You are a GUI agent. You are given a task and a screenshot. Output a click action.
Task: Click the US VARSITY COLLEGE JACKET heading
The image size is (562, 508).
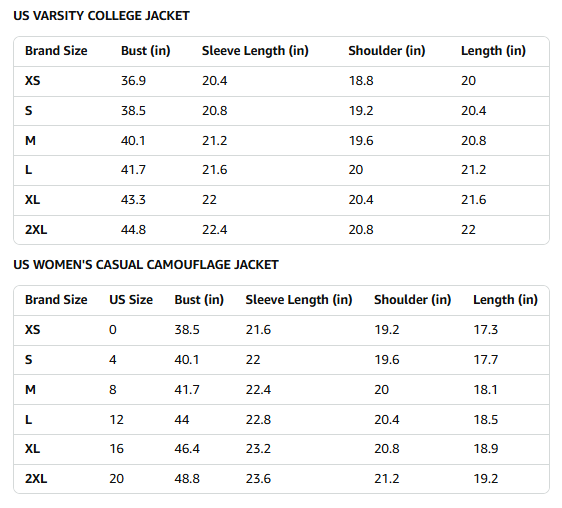tap(101, 16)
